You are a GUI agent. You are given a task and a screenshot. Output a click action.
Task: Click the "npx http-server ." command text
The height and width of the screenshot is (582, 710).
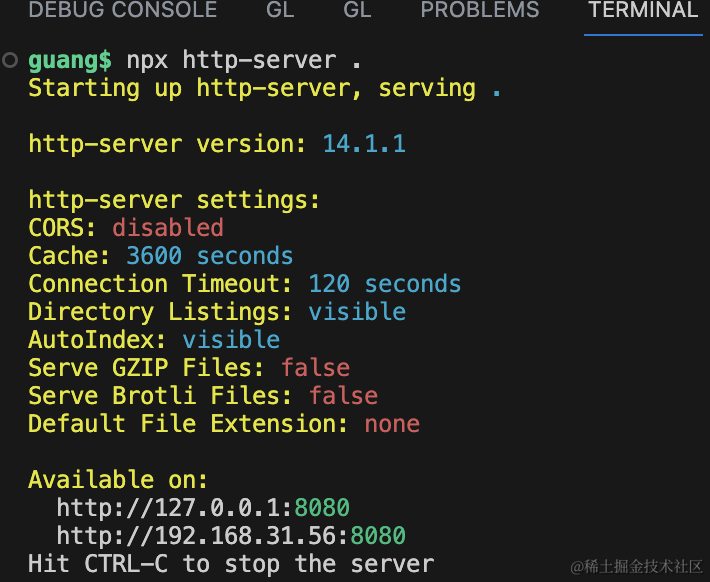coord(244,60)
